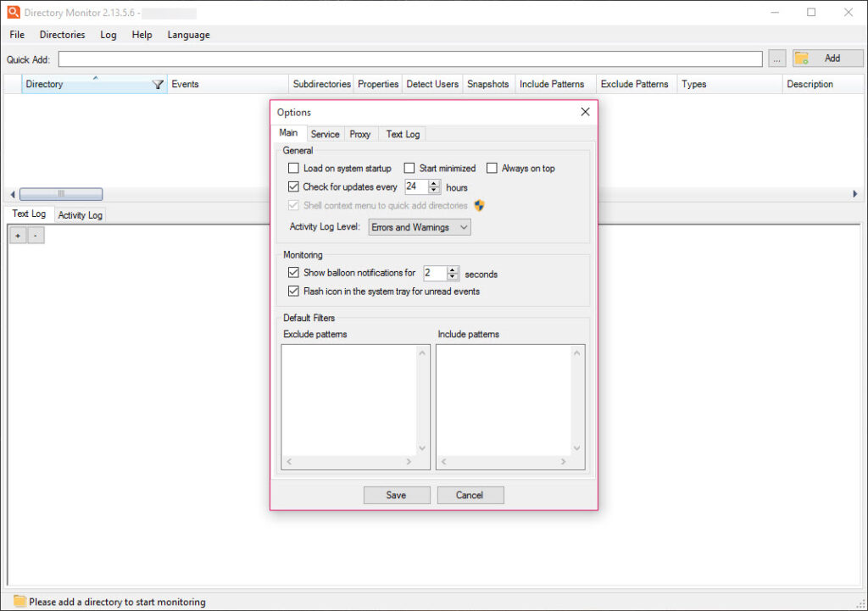This screenshot has height=611, width=868.
Task: Click the plus button in Text Log panel
Action: 18,236
